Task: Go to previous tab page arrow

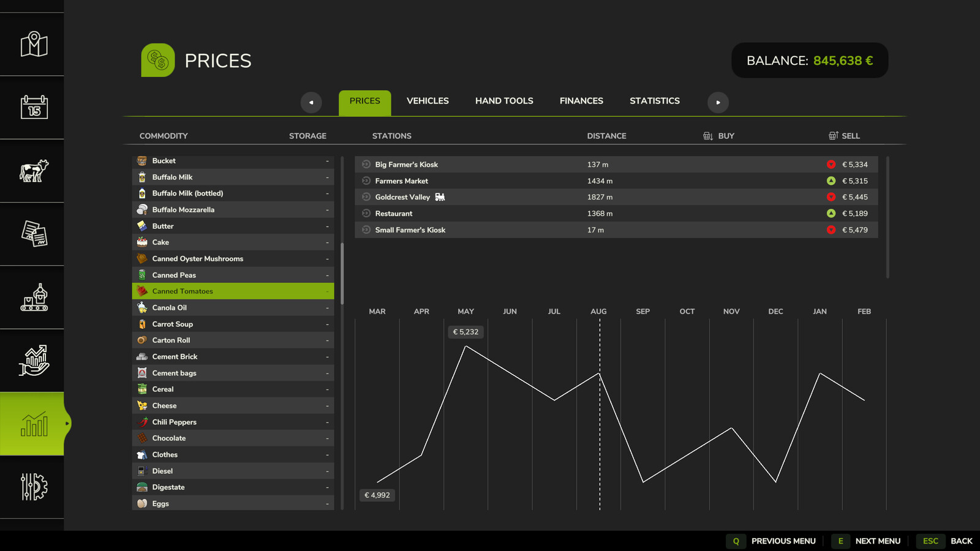Action: (311, 102)
